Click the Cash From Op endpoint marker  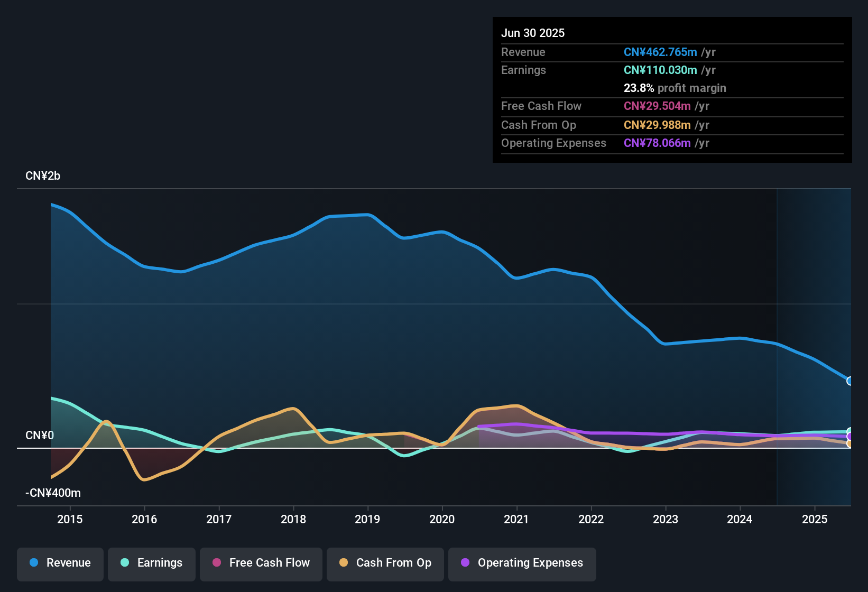pyautogui.click(x=849, y=443)
